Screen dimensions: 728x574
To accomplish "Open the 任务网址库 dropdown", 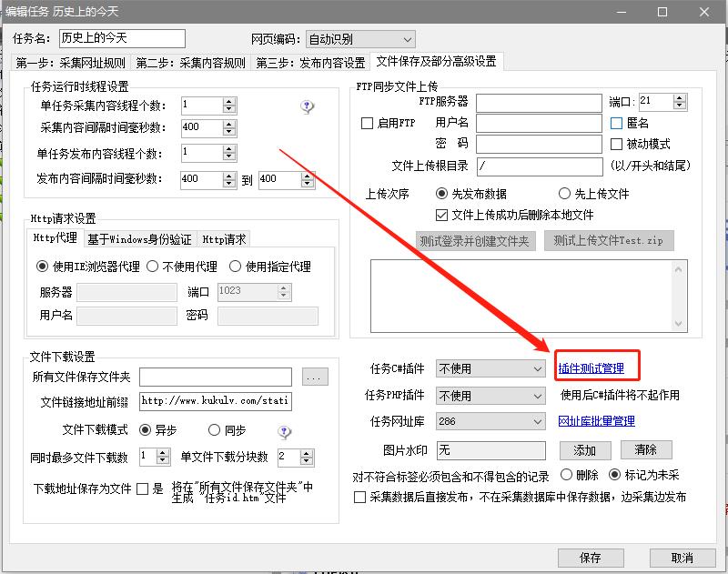I will (490, 422).
